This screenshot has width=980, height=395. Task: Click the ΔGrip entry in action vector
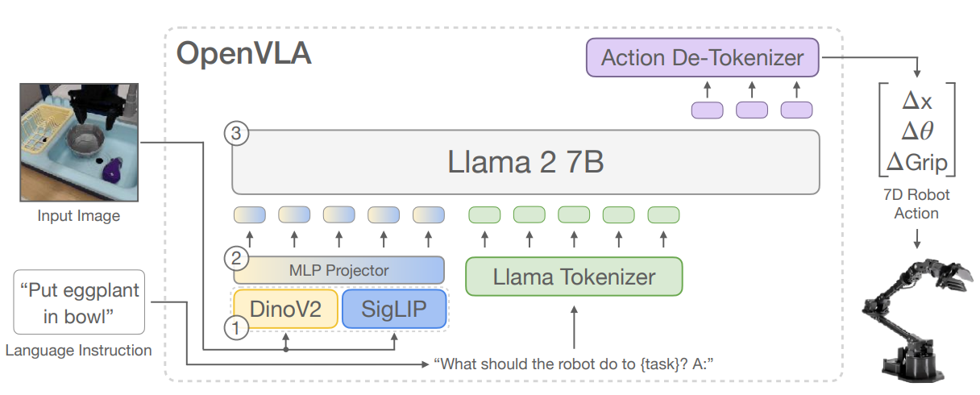click(917, 163)
